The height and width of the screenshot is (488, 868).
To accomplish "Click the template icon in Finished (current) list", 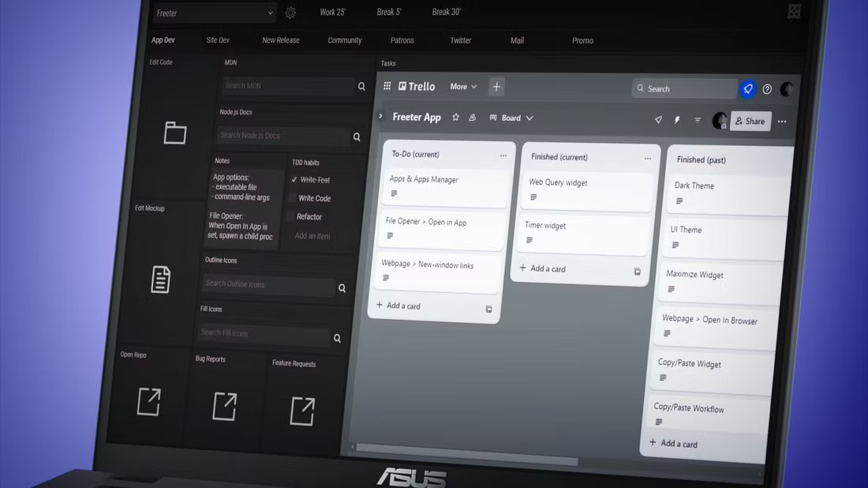I will pos(637,272).
